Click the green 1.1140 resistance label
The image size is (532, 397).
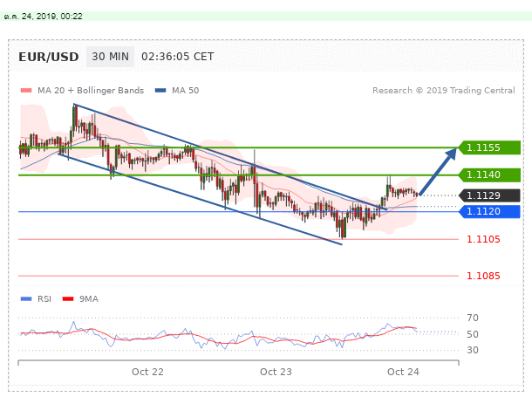click(489, 175)
